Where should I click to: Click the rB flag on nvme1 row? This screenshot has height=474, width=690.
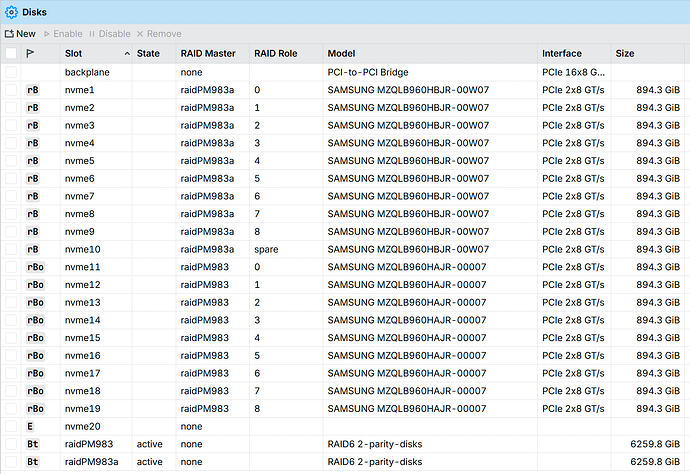tap(33, 90)
